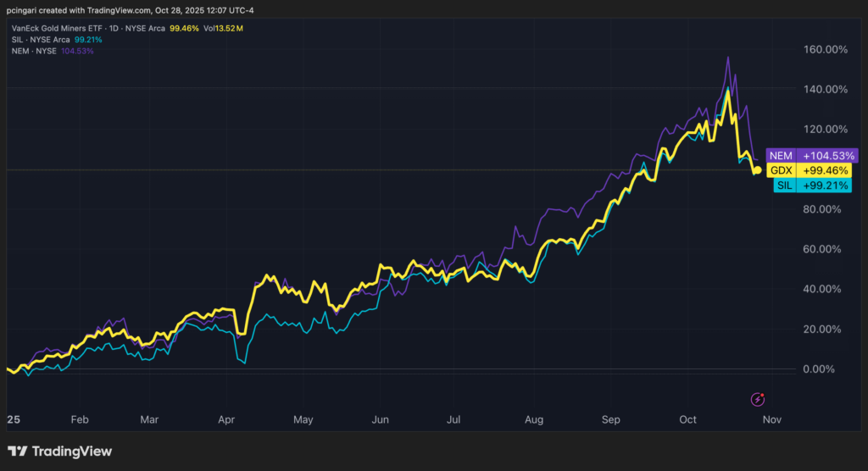Click the pink lightning bolt icon
The height and width of the screenshot is (471, 868).
759,398
